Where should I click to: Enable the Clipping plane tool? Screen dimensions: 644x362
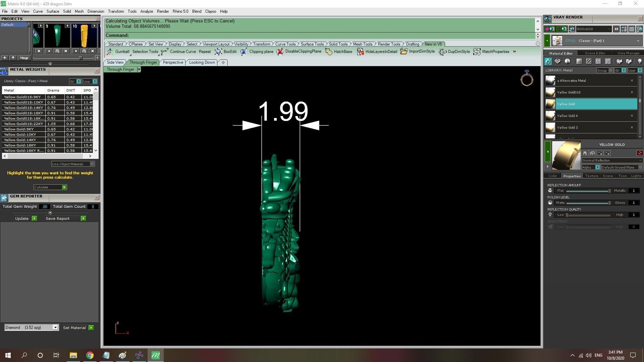[244, 52]
